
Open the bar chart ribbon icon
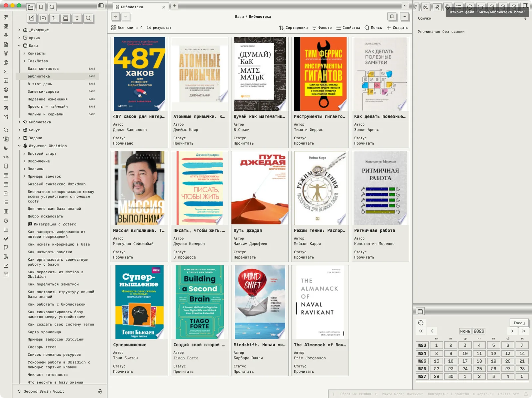click(6, 229)
